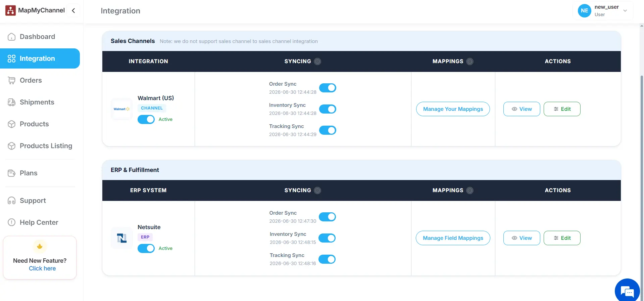Turn off Netsuite Inventory Sync toggle
Viewport: 644px width, 301px height.
327,238
